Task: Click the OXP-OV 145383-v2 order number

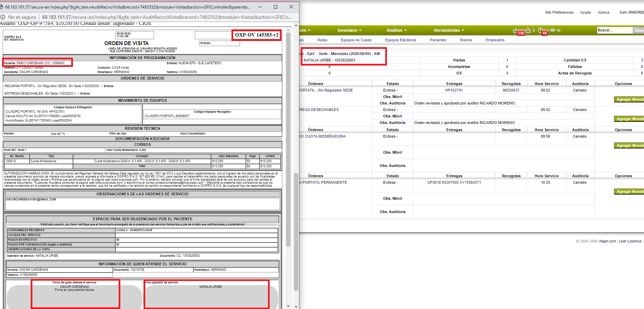Action: 257,35
